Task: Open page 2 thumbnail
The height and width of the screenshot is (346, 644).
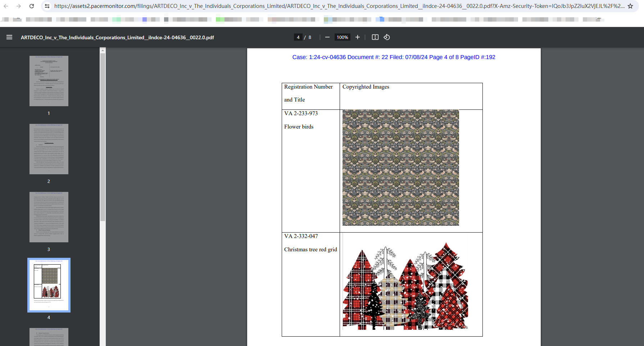Action: tap(49, 149)
